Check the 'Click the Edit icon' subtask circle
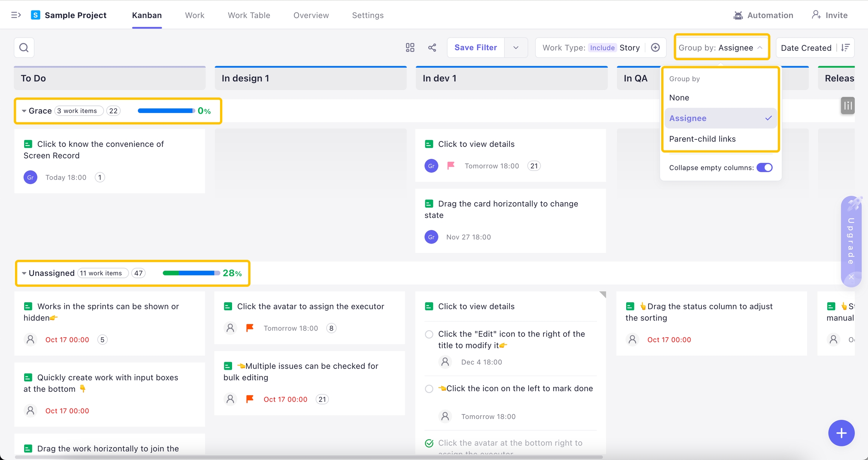Viewport: 868px width, 460px height. [x=429, y=334]
